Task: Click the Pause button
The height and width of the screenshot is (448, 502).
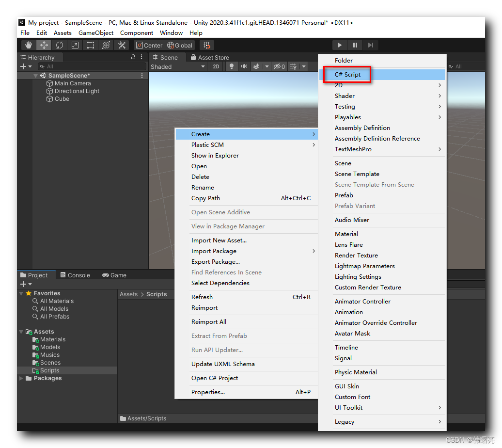Action: click(x=355, y=45)
